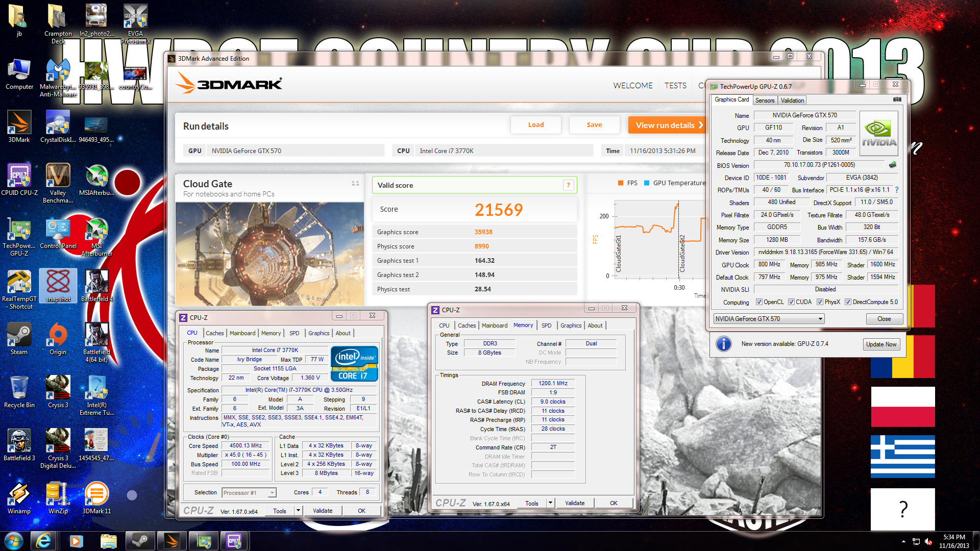The height and width of the screenshot is (551, 980).
Task: Open the Steam desktop icon
Action: pos(19,339)
